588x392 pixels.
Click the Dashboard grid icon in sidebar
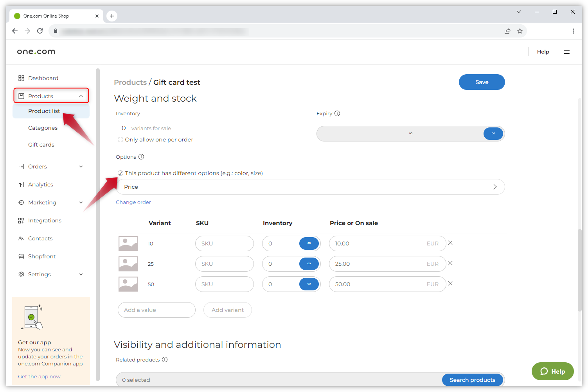coord(21,78)
